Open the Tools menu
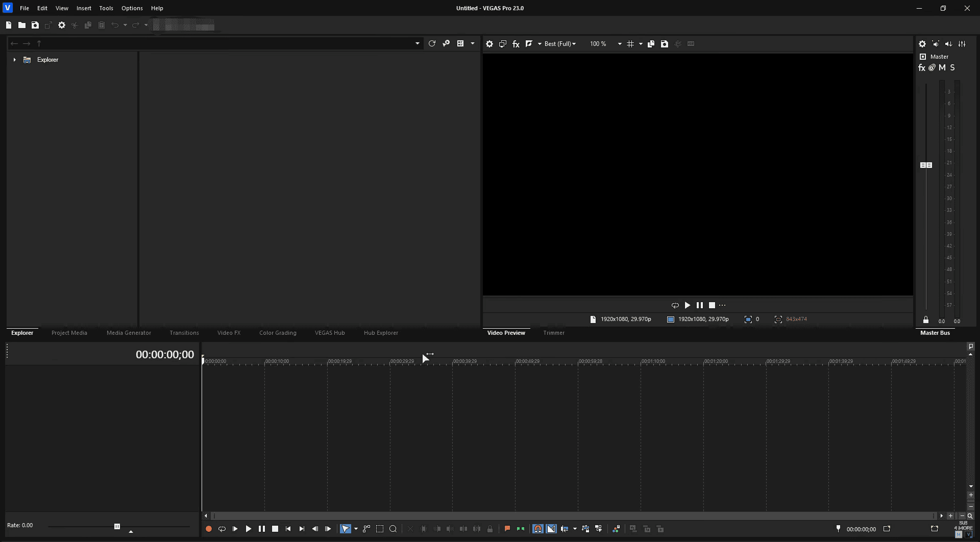Screen dimensions: 980x542 (x=106, y=8)
